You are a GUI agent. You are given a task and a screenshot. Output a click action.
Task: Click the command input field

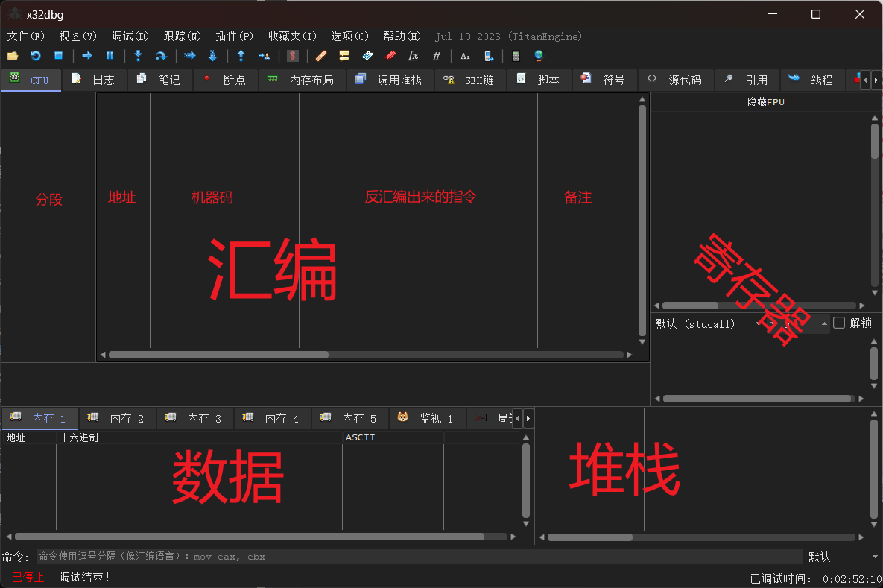click(x=420, y=557)
